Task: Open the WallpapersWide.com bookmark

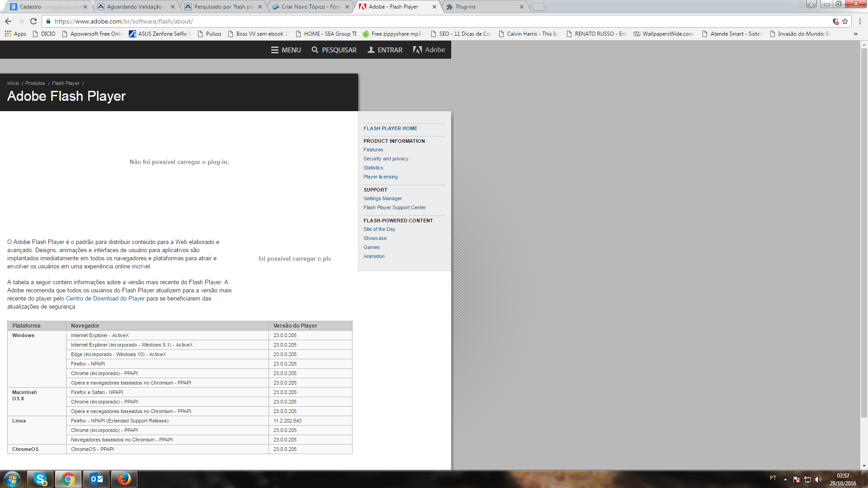Action: pos(664,34)
